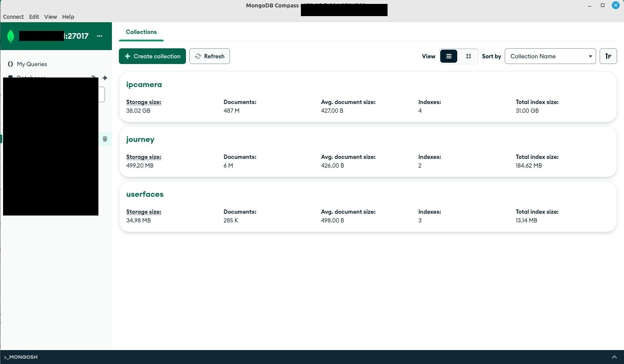Screen dimensions: 624x364
Task: Open the journey collection
Action: [140, 139]
